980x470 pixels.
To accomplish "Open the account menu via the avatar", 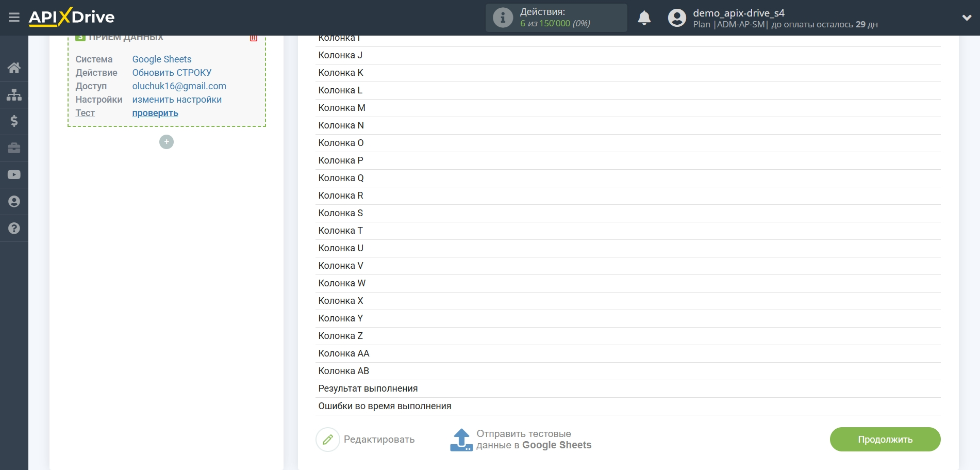I will 676,17.
